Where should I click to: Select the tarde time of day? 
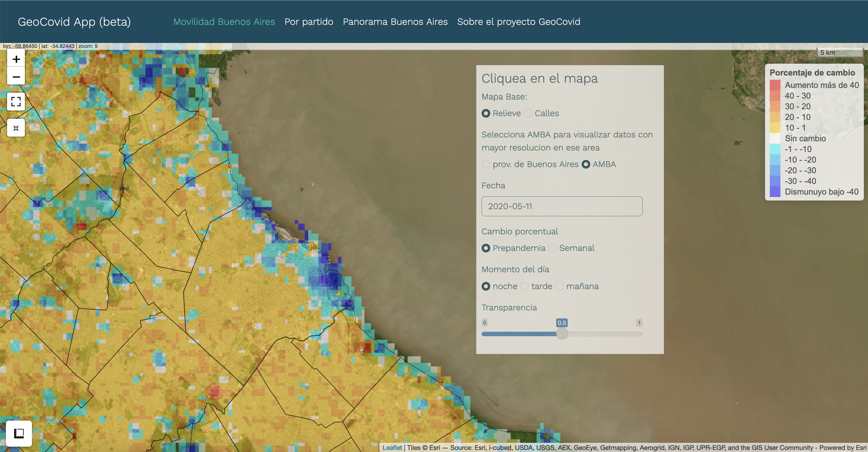tap(524, 286)
